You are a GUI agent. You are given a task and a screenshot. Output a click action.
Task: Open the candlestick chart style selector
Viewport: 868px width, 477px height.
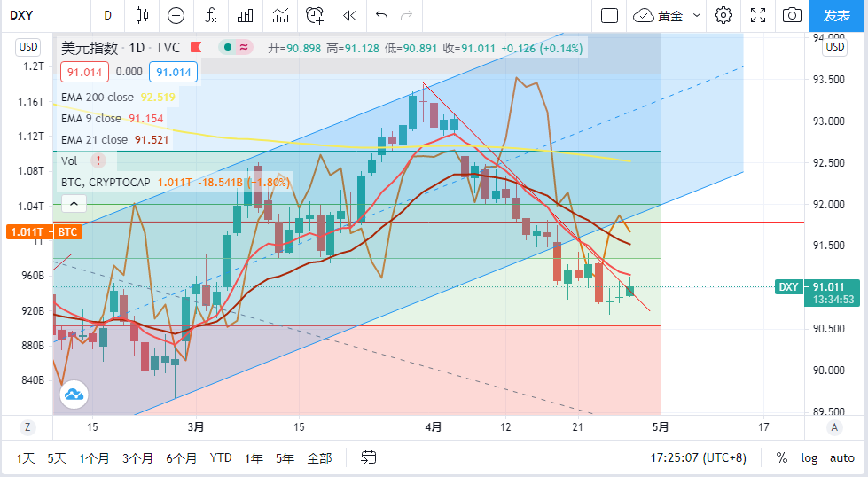pyautogui.click(x=142, y=15)
